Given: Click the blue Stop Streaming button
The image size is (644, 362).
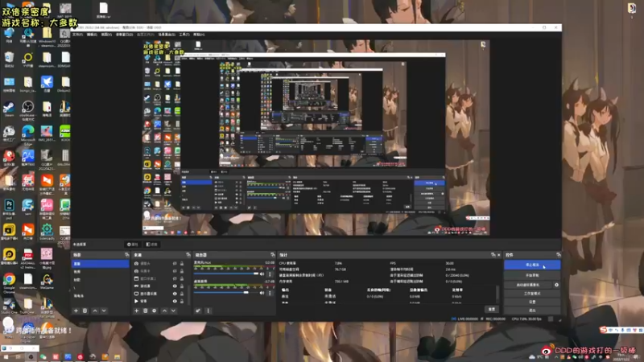Looking at the screenshot, I should (532, 265).
